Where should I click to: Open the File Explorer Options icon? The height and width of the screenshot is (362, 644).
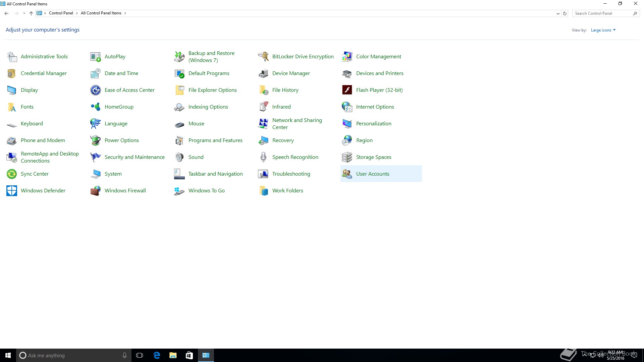(x=179, y=90)
